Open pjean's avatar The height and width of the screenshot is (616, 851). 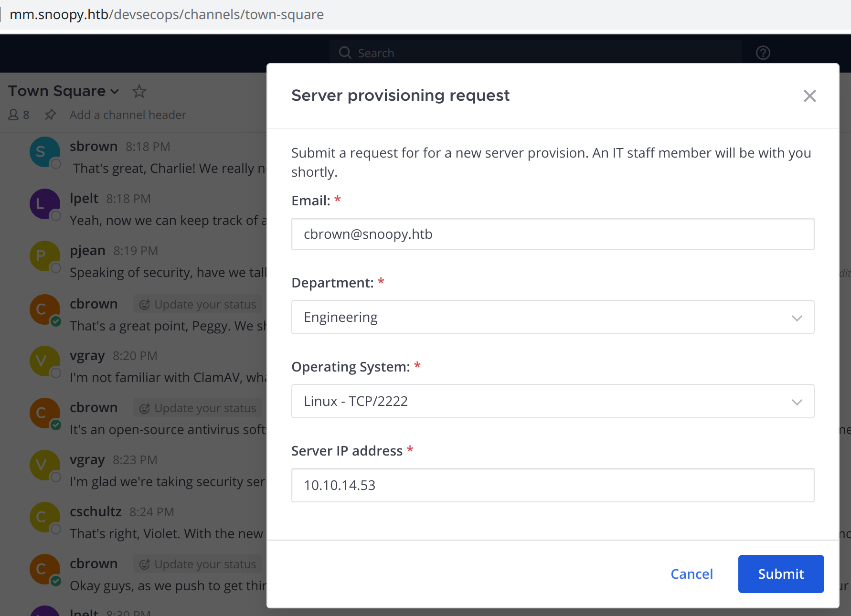[x=45, y=256]
